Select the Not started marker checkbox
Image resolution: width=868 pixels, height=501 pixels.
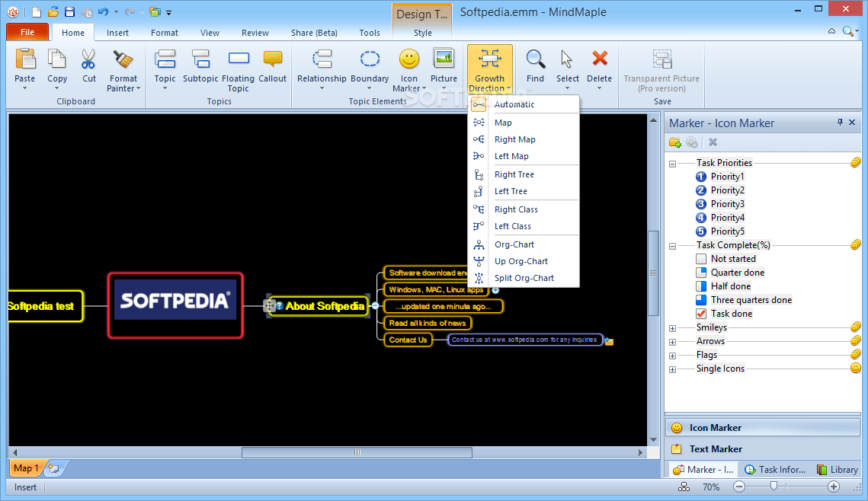701,259
